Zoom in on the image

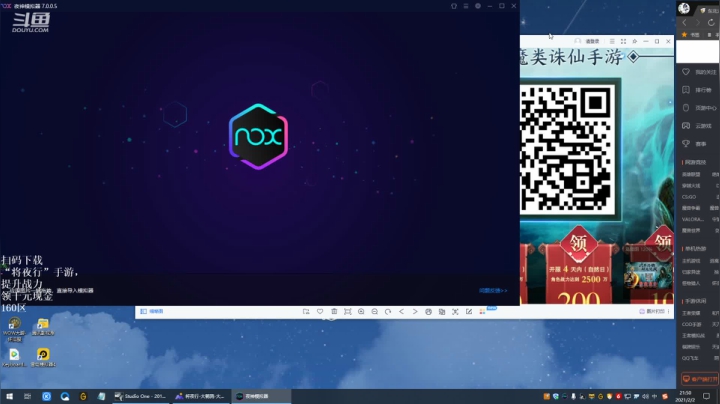point(361,311)
